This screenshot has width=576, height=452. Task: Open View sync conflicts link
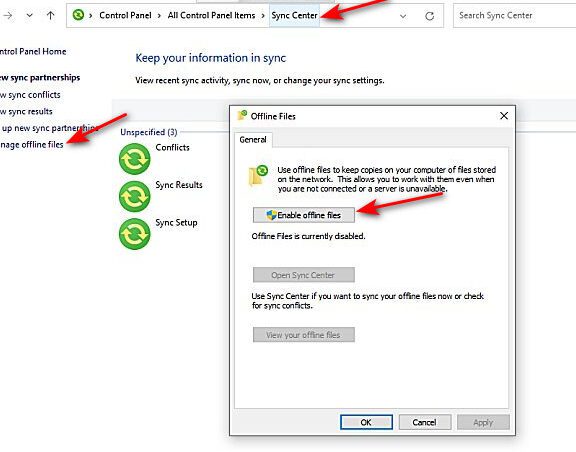click(x=30, y=95)
